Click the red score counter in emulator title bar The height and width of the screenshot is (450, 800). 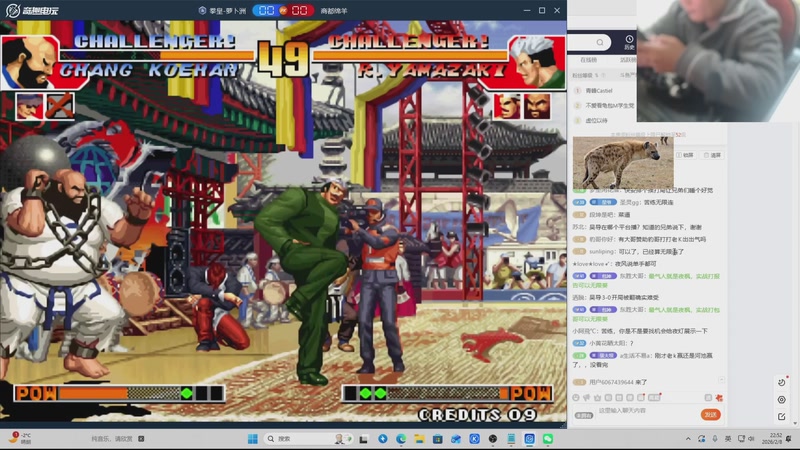[x=299, y=10]
